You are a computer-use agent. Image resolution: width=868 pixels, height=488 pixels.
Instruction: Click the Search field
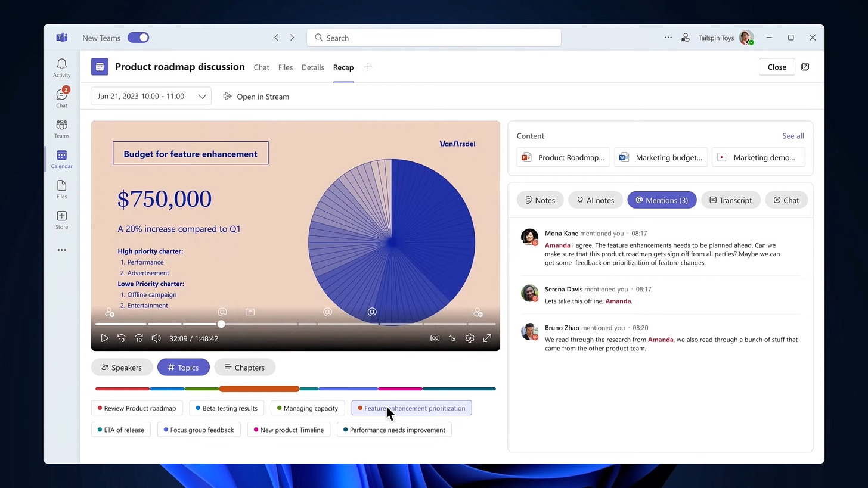(434, 38)
